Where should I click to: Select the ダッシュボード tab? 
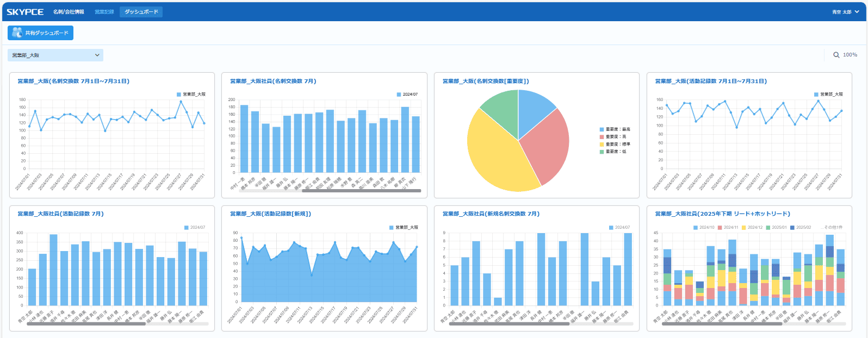coord(141,11)
